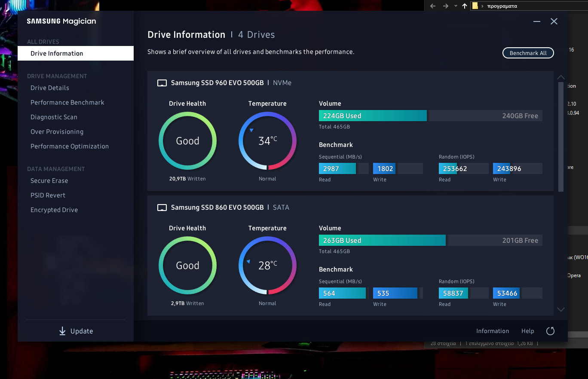Click the 34°C temperature gauge
The image size is (588, 379).
point(267,141)
